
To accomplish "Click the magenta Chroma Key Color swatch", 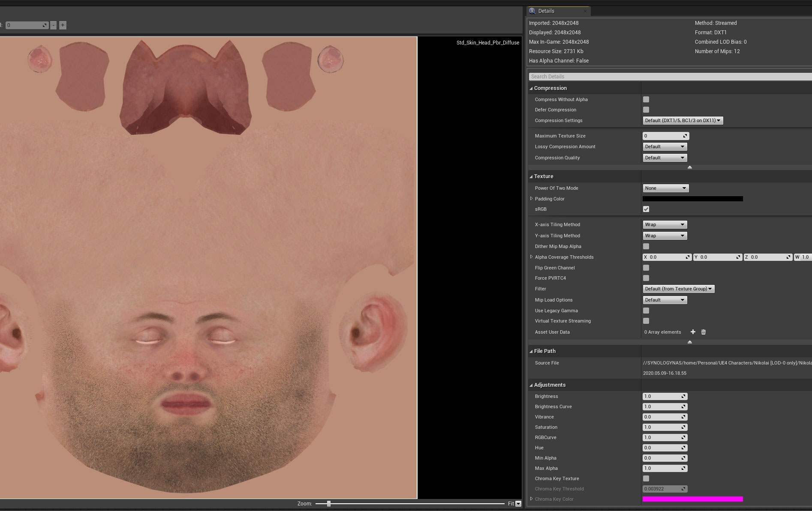I will 692,499.
